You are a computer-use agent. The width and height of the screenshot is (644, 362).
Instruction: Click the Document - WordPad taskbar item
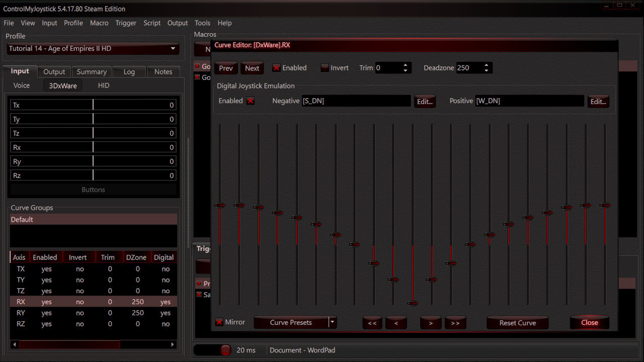coord(302,350)
